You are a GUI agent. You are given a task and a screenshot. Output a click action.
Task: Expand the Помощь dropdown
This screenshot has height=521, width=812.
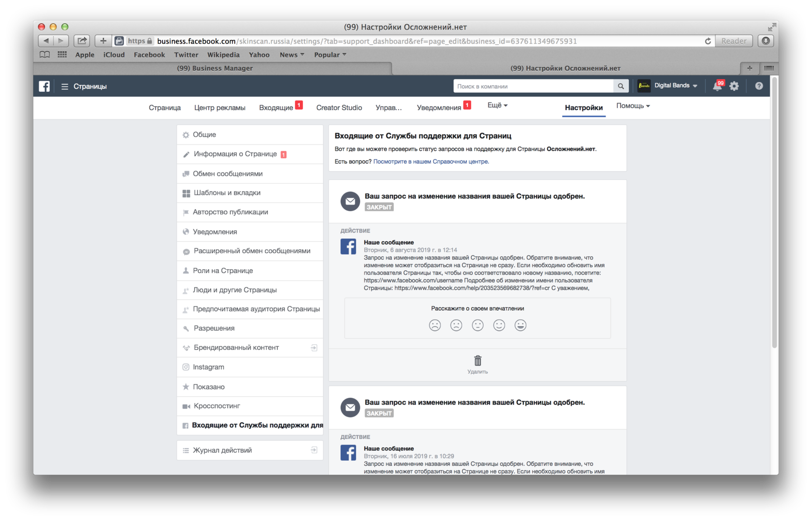pos(633,106)
